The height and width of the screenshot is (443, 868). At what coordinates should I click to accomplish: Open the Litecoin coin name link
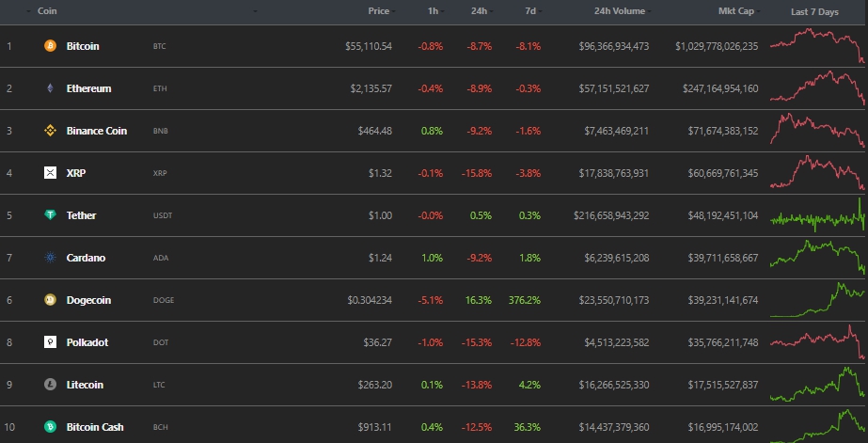85,385
